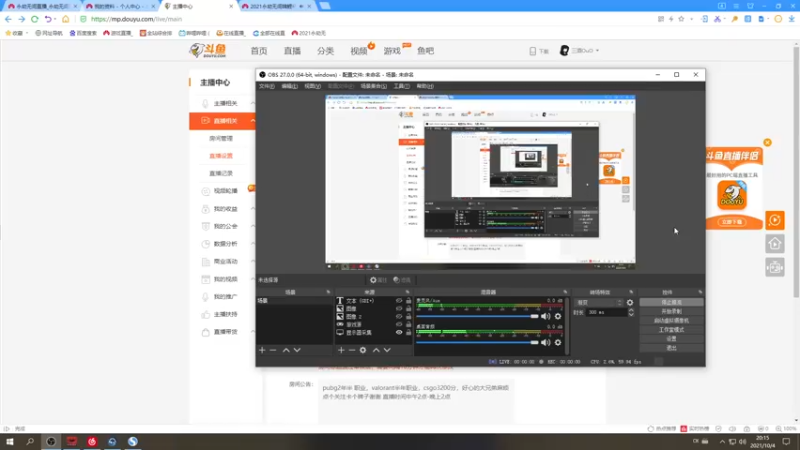Adjust the transition duration stepper arrows
The image size is (800, 450).
(x=631, y=312)
